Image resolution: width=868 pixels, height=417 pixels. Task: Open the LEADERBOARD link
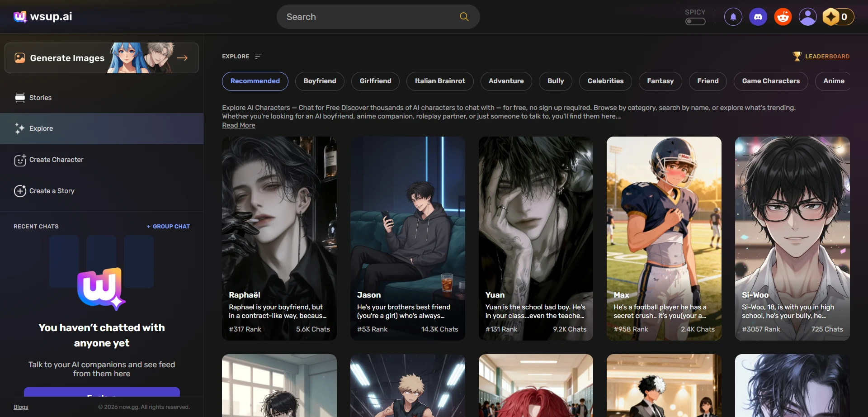pos(827,56)
